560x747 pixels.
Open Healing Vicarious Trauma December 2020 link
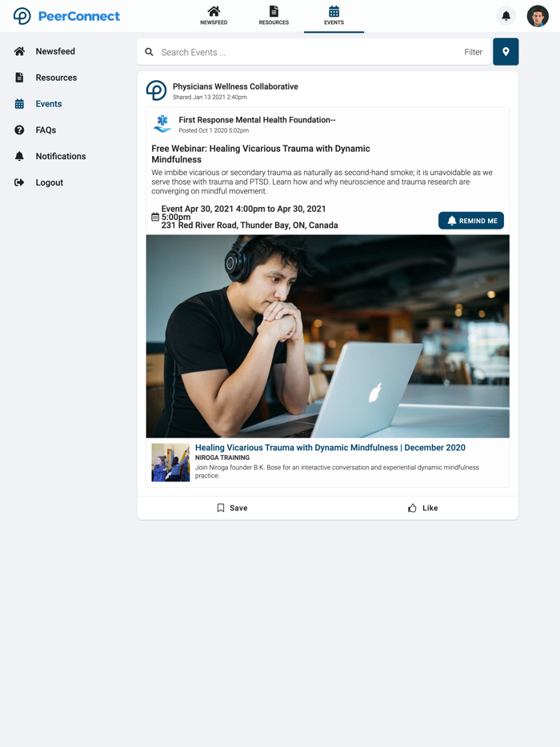point(330,447)
